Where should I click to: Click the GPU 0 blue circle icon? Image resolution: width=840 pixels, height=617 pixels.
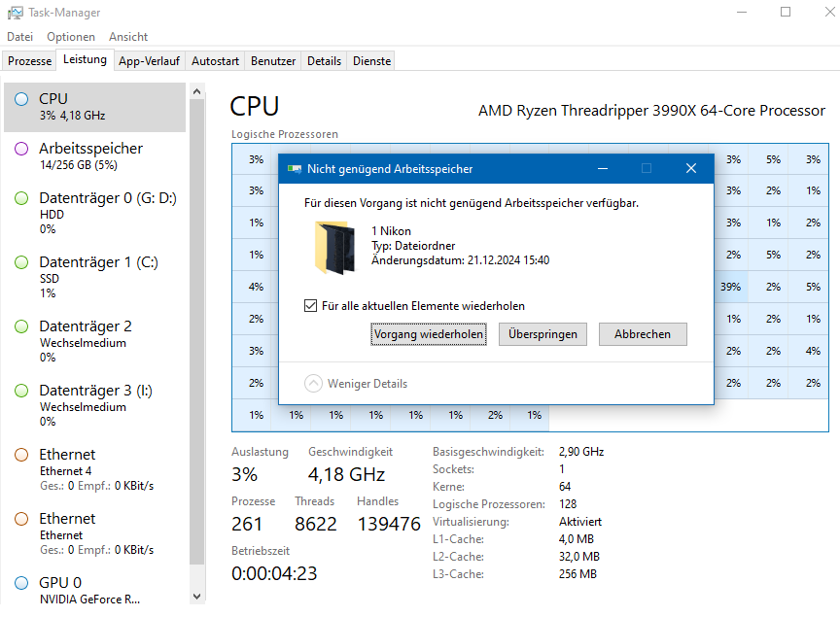21,583
